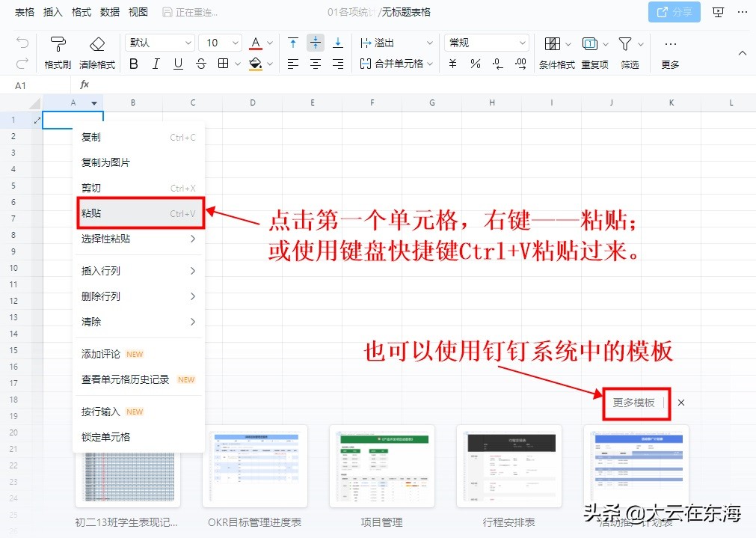Expand 插入行列 submenu
The image size is (756, 538).
pyautogui.click(x=139, y=271)
